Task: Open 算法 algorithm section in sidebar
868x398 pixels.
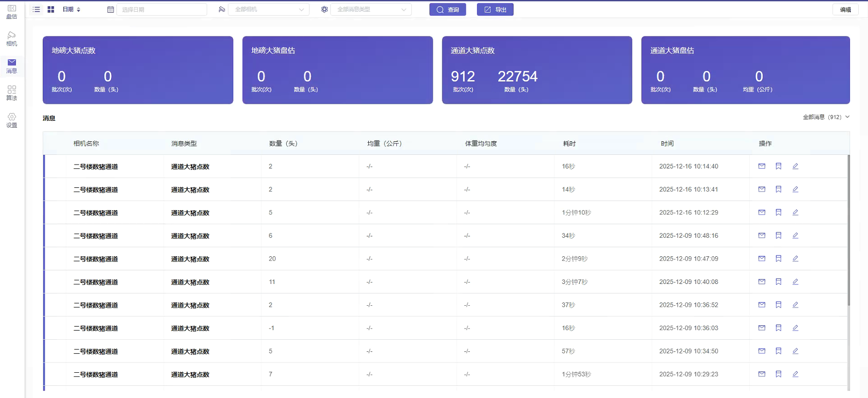Action: tap(12, 93)
